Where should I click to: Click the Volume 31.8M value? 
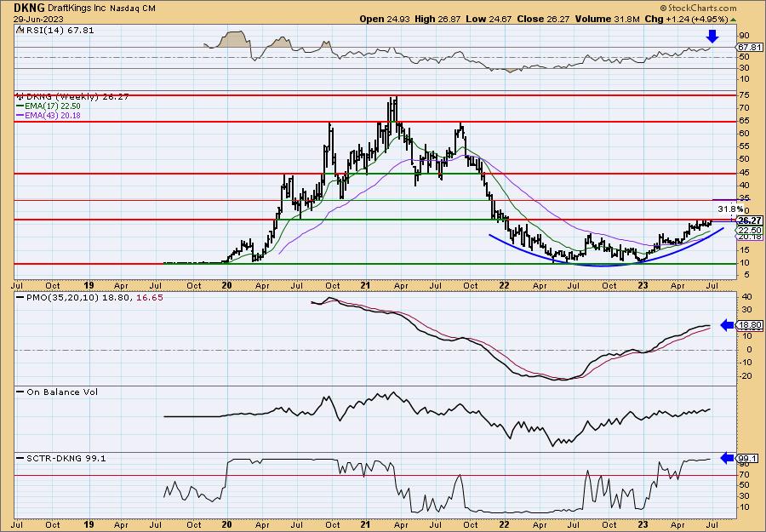pos(607,19)
